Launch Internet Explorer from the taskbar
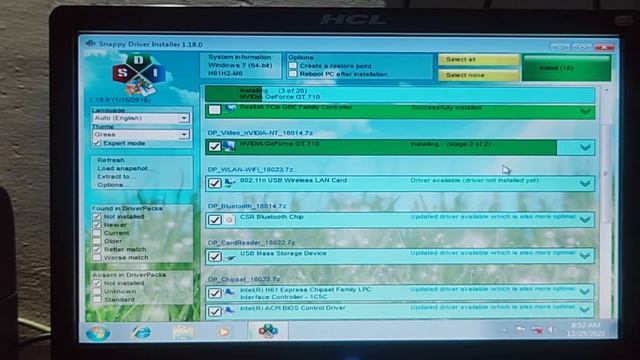This screenshot has width=640, height=360. pyautogui.click(x=141, y=332)
